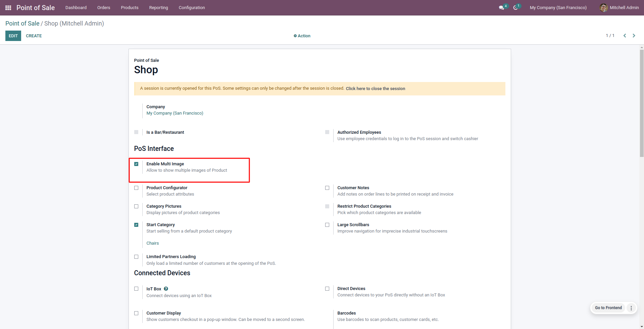Open the three-dot menu beside Go to Frontend
Image resolution: width=644 pixels, height=329 pixels.
coord(631,308)
